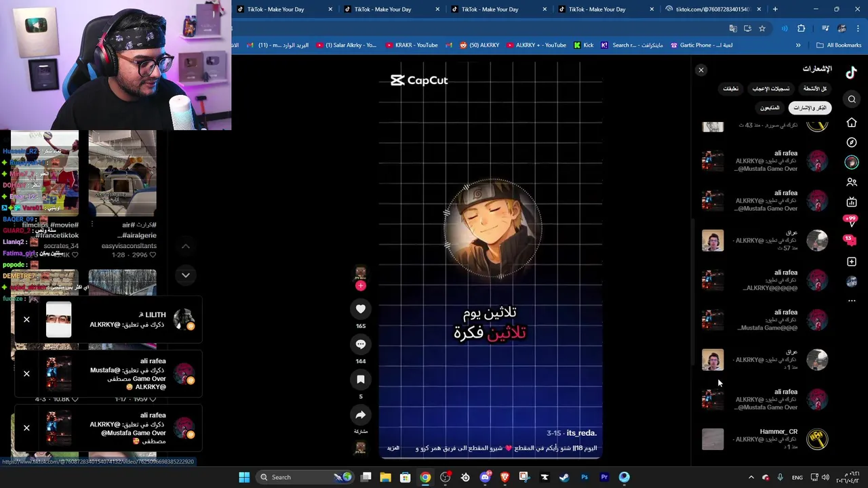This screenshot has width=868, height=488.
Task: Open Hammer_CR mention notification
Action: coord(765,439)
